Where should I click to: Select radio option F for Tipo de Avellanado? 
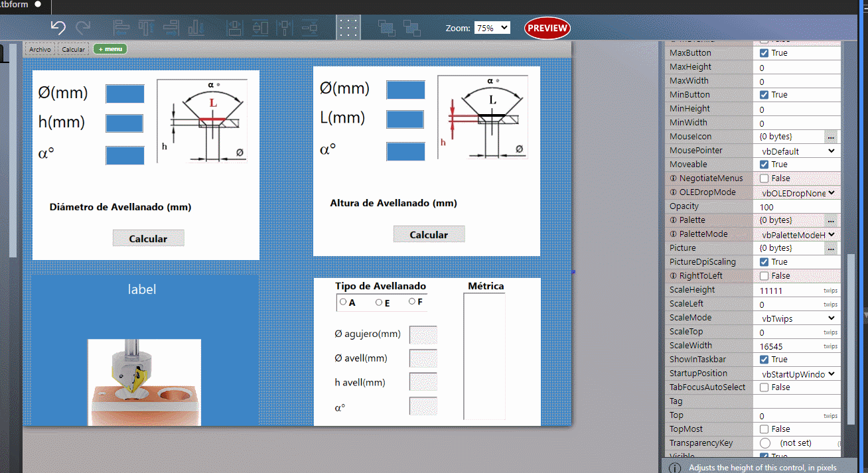(412, 301)
